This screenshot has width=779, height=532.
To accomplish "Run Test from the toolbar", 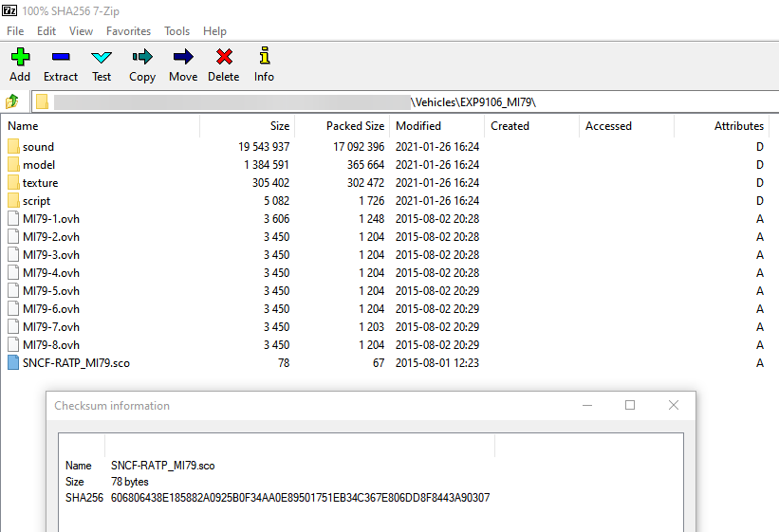I will 102,64.
